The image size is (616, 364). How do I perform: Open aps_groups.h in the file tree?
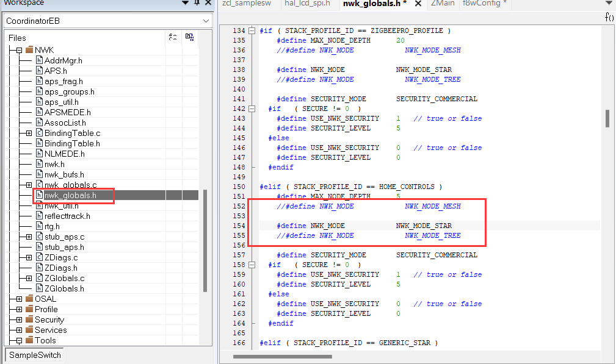[70, 92]
